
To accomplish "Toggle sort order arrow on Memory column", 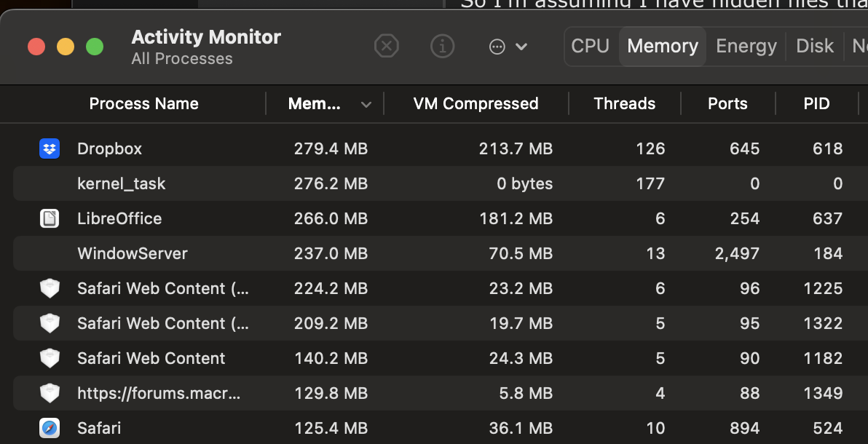I will click(x=366, y=104).
